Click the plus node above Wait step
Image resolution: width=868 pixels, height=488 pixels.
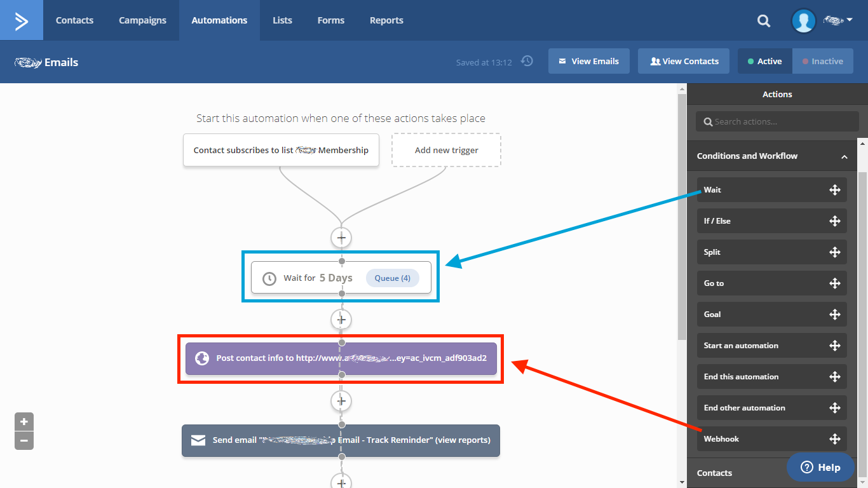[x=341, y=238]
